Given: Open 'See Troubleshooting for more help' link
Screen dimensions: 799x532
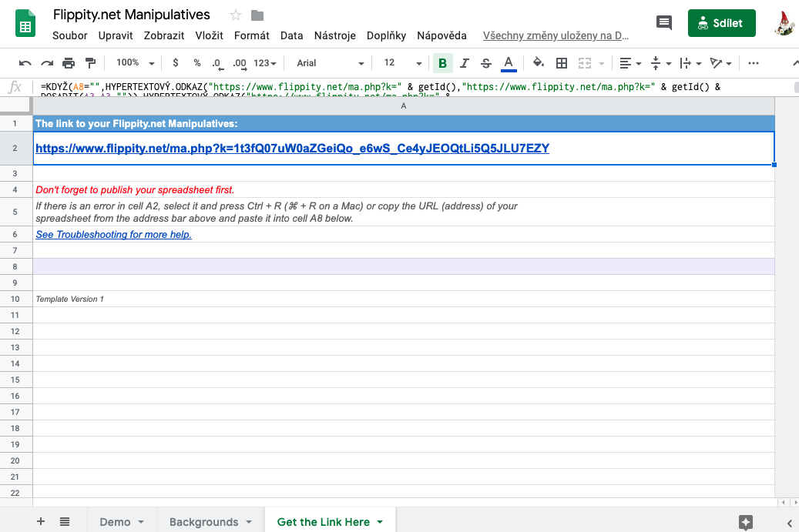Looking at the screenshot, I should point(113,234).
